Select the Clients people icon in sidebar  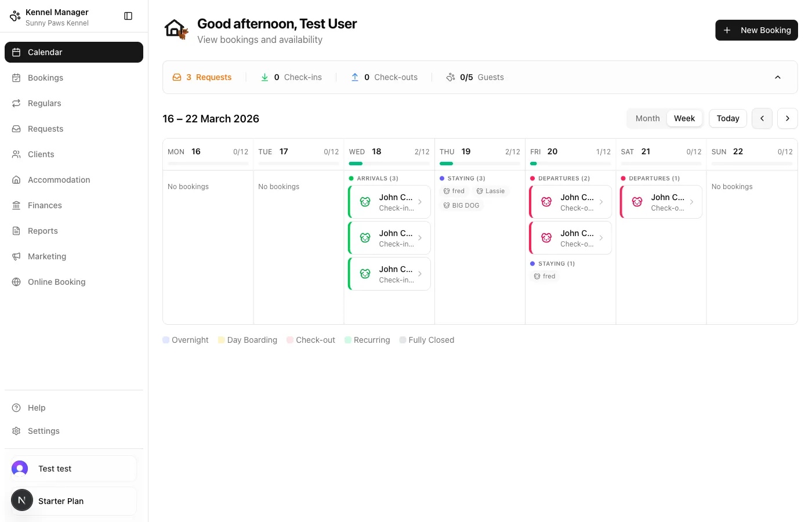16,154
